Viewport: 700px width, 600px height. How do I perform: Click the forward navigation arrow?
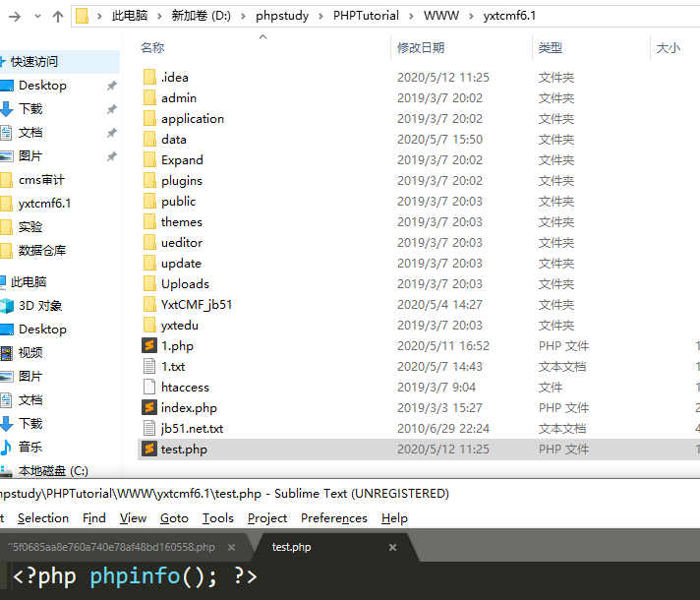[15, 17]
